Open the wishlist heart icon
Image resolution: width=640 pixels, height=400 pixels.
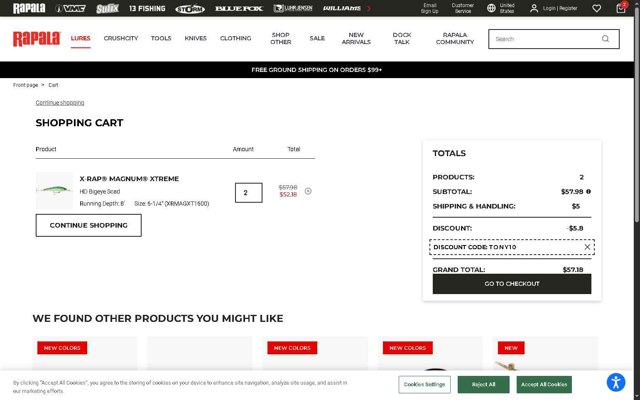click(597, 8)
